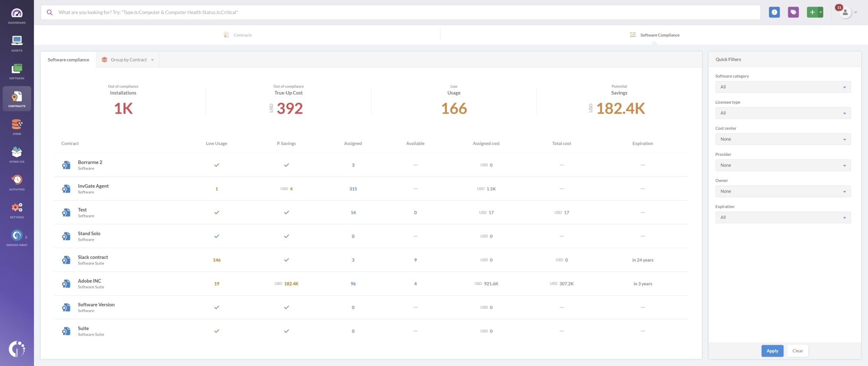Click the Borrarme 2 contract icon
This screenshot has width=868, height=366.
point(66,165)
